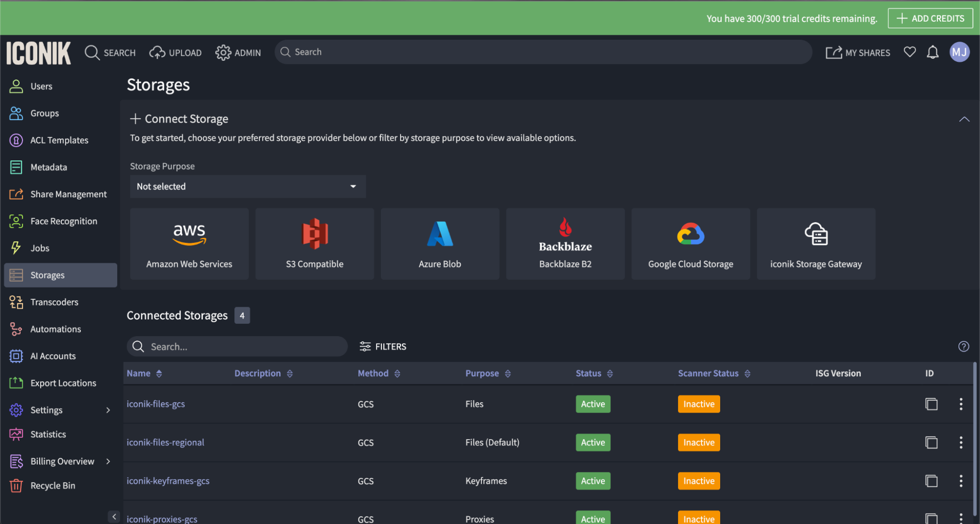Open the notifications bell
980x524 pixels.
coord(932,52)
